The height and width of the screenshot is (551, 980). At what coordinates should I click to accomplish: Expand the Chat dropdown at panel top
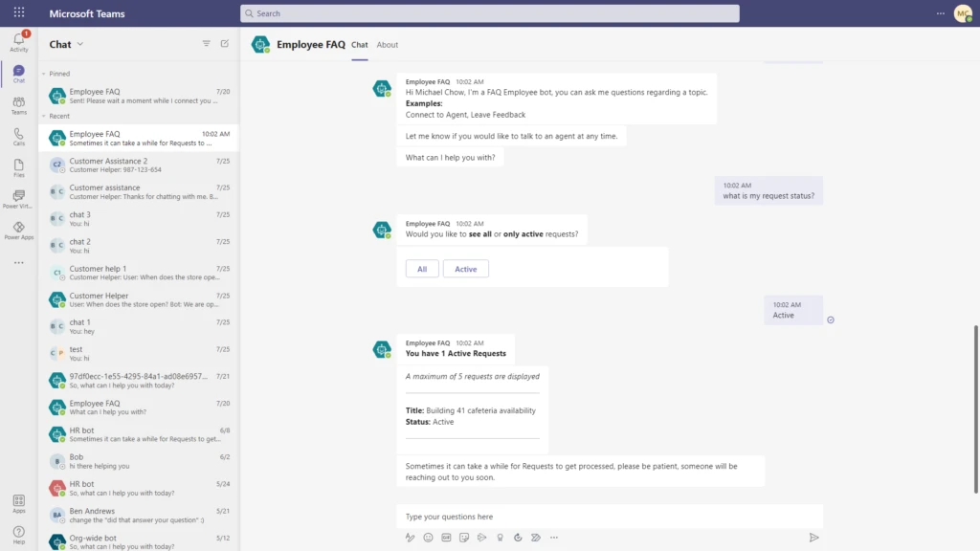(80, 43)
